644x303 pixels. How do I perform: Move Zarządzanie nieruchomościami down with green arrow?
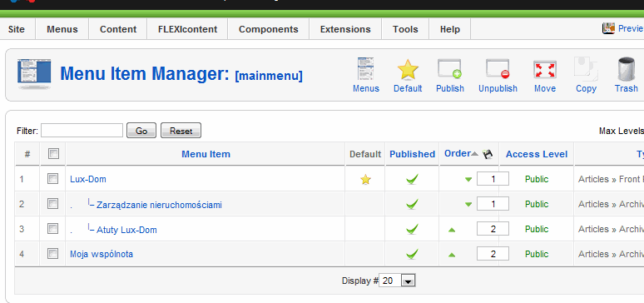point(468,204)
